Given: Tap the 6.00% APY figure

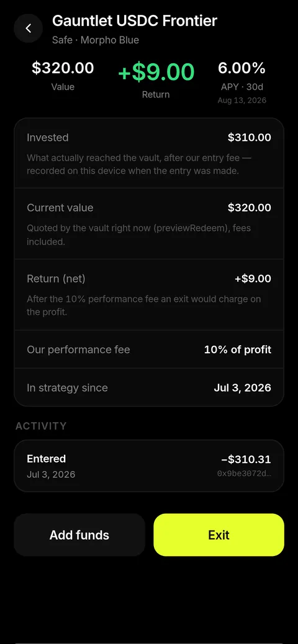Looking at the screenshot, I should coord(242,68).
